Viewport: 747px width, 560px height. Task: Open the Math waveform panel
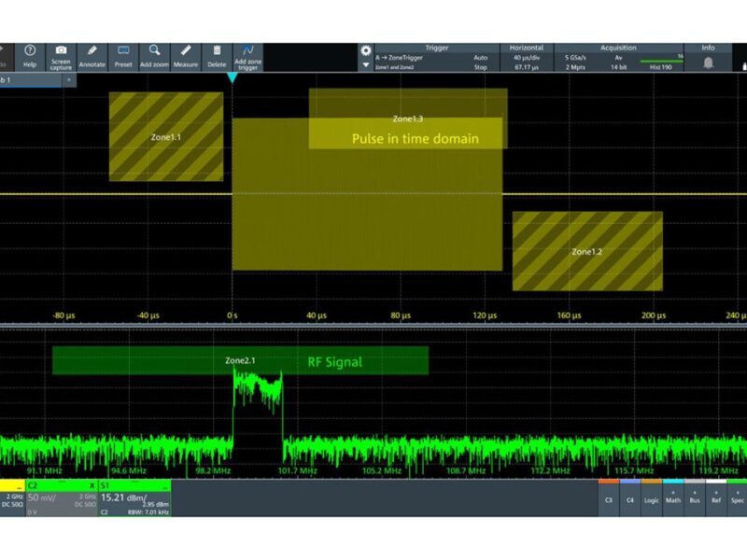pos(673,499)
